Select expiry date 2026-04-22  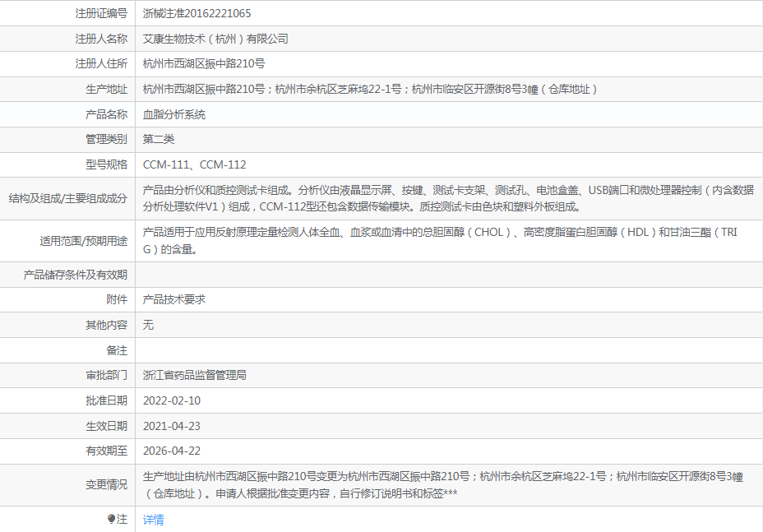(x=172, y=451)
